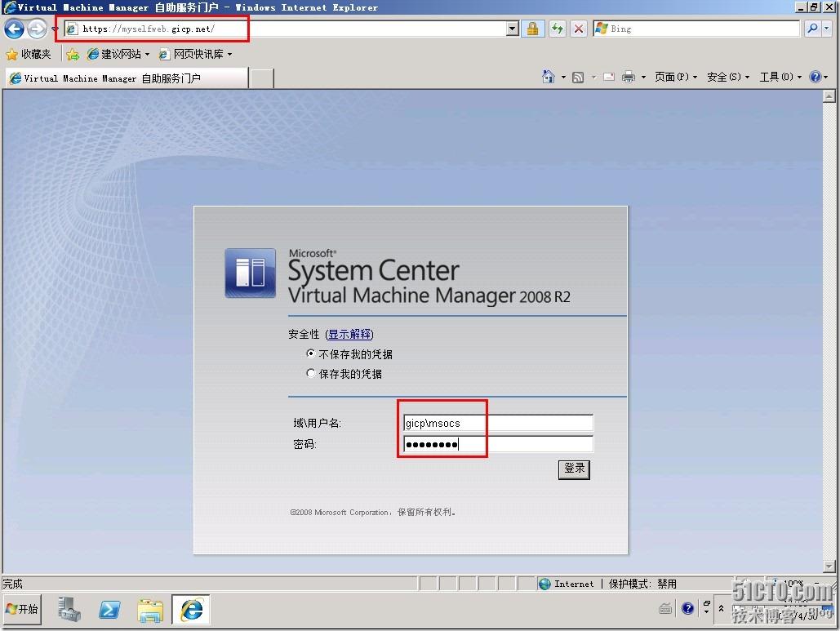
Task: Open the recent pages dropdown arrow
Action: pyautogui.click(x=55, y=29)
